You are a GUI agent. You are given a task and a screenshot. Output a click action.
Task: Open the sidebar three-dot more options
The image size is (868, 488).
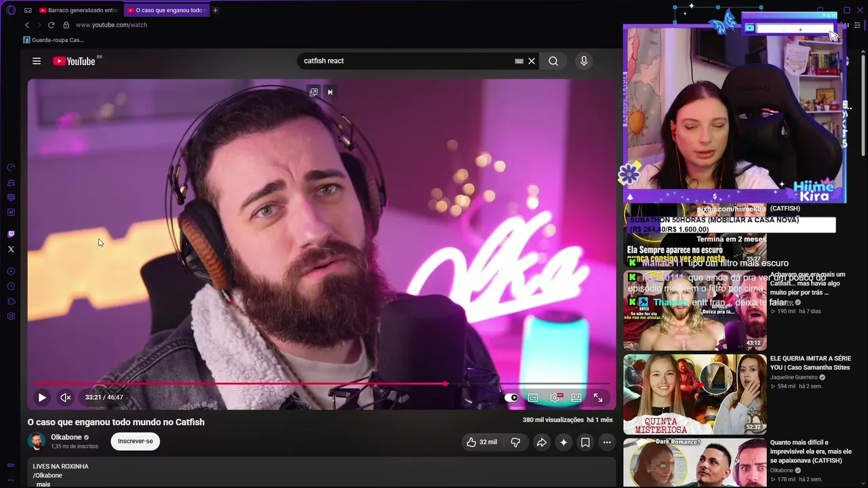[x=11, y=479]
